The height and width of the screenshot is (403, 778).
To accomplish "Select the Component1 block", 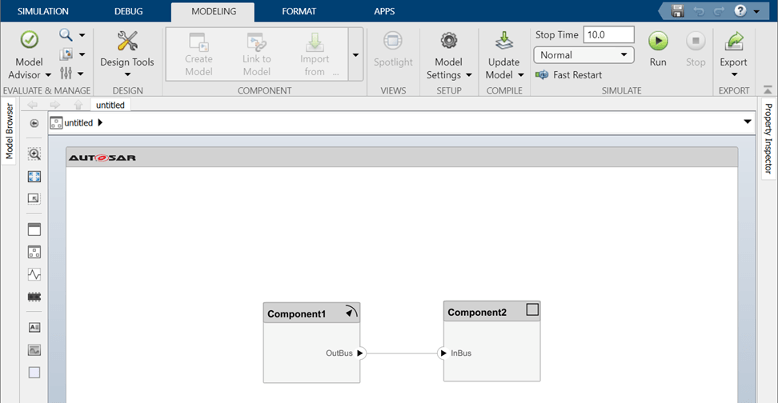I will [x=312, y=343].
